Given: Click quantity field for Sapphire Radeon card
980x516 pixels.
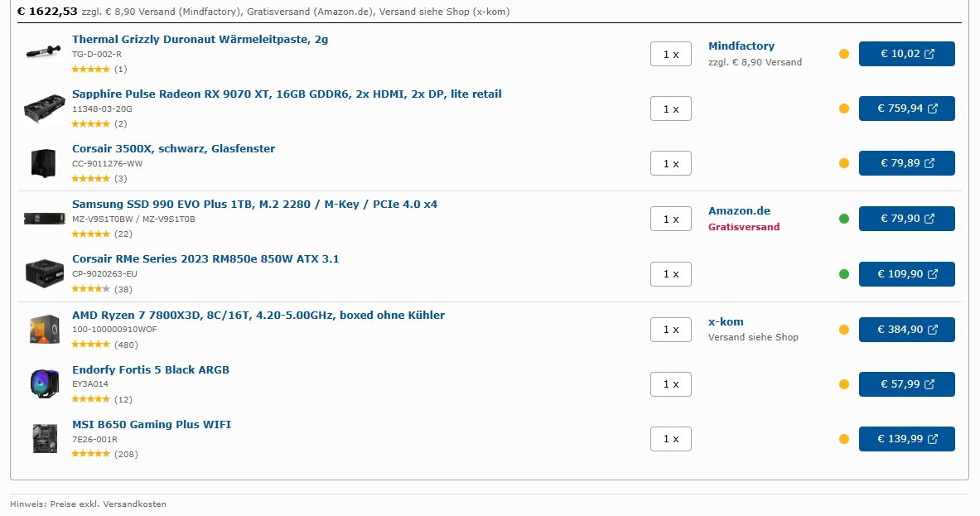Looking at the screenshot, I should [x=671, y=109].
